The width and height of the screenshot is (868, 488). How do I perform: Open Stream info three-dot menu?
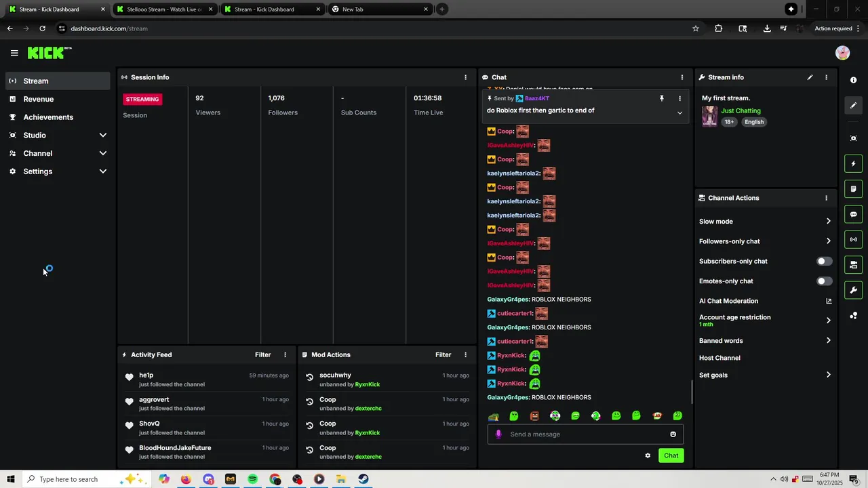(x=826, y=77)
